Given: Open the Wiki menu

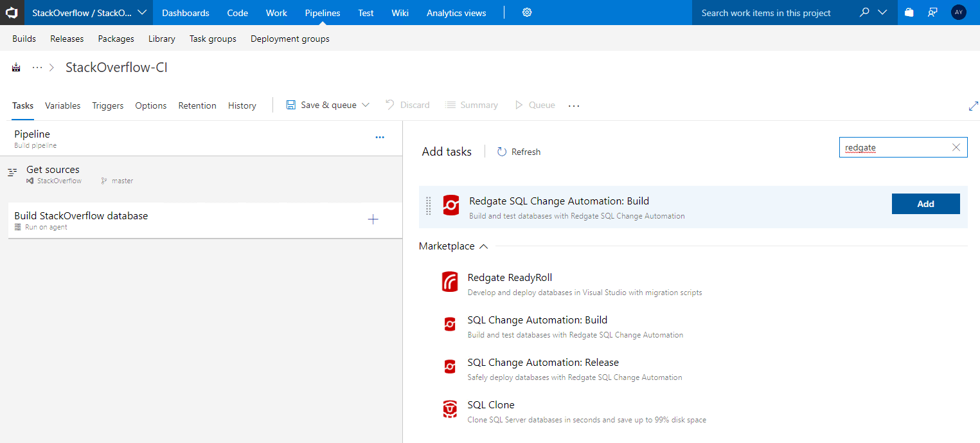Looking at the screenshot, I should (400, 12).
